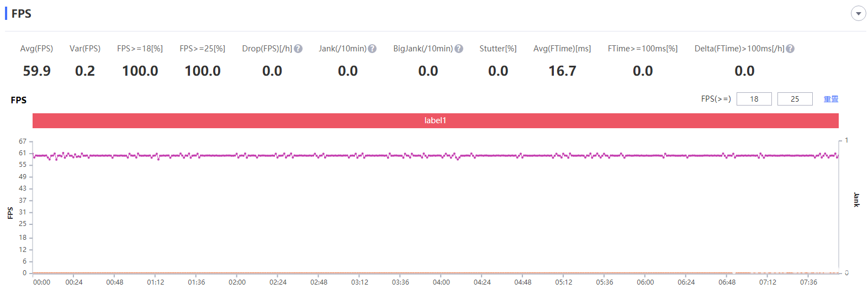
Task: Click the 07:36 time axis label
Action: pos(808,282)
